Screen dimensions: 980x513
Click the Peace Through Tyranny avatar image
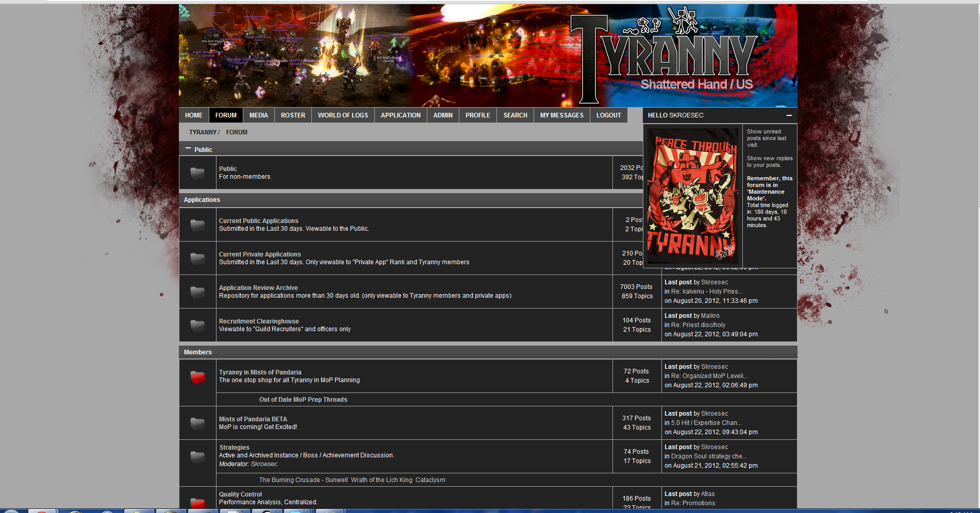pyautogui.click(x=693, y=196)
